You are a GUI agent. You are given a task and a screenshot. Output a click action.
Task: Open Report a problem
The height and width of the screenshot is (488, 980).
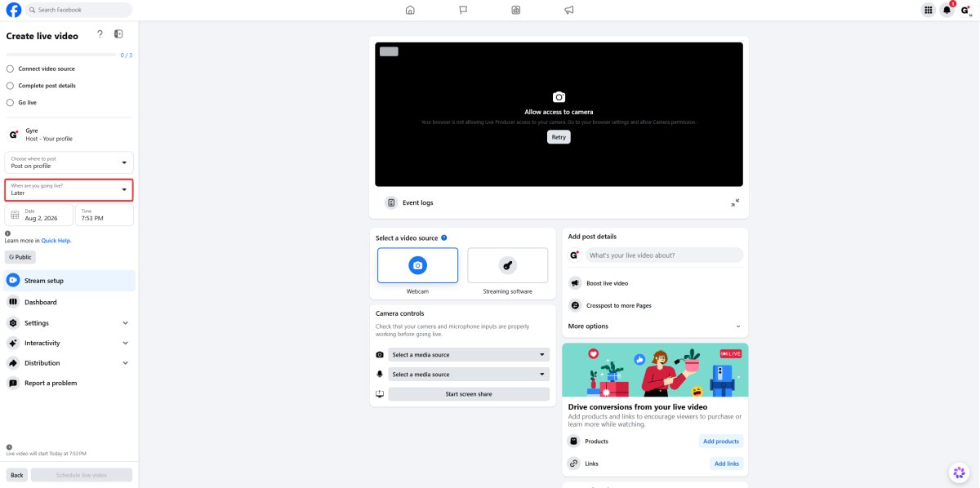[69, 384]
